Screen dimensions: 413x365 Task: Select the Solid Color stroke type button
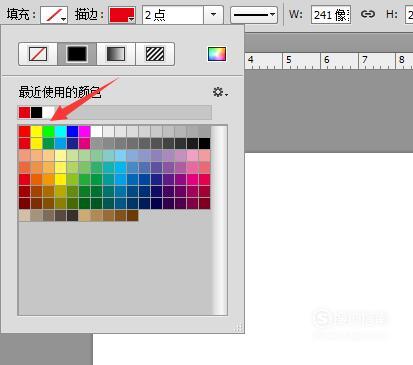(77, 54)
